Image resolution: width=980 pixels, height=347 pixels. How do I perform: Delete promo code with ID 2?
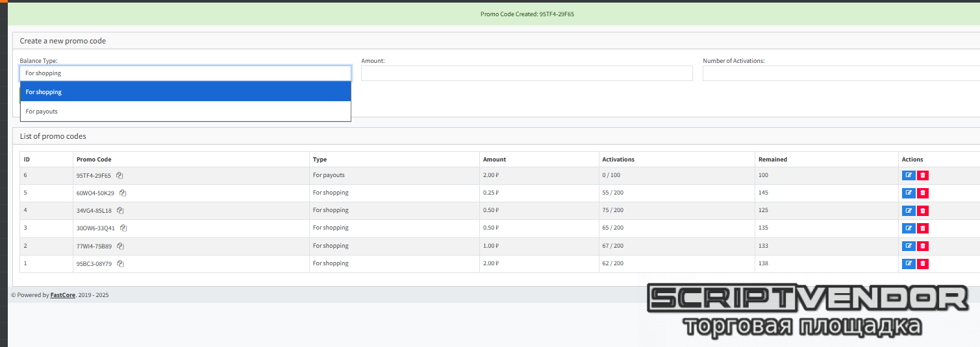pyautogui.click(x=922, y=246)
